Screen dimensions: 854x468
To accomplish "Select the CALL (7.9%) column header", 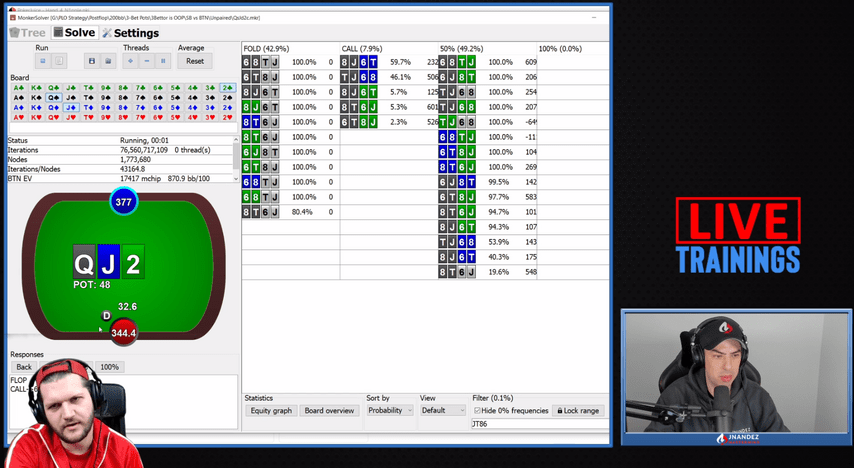I will (389, 48).
